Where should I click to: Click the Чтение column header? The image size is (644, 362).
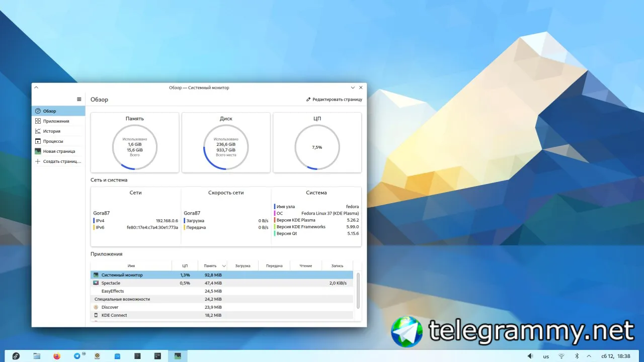tap(305, 266)
